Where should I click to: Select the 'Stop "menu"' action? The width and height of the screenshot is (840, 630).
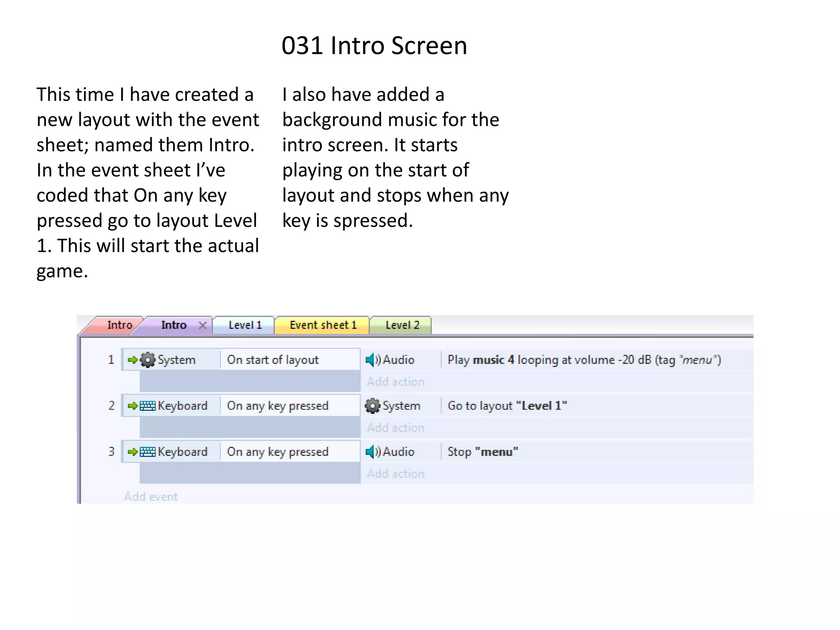point(483,452)
